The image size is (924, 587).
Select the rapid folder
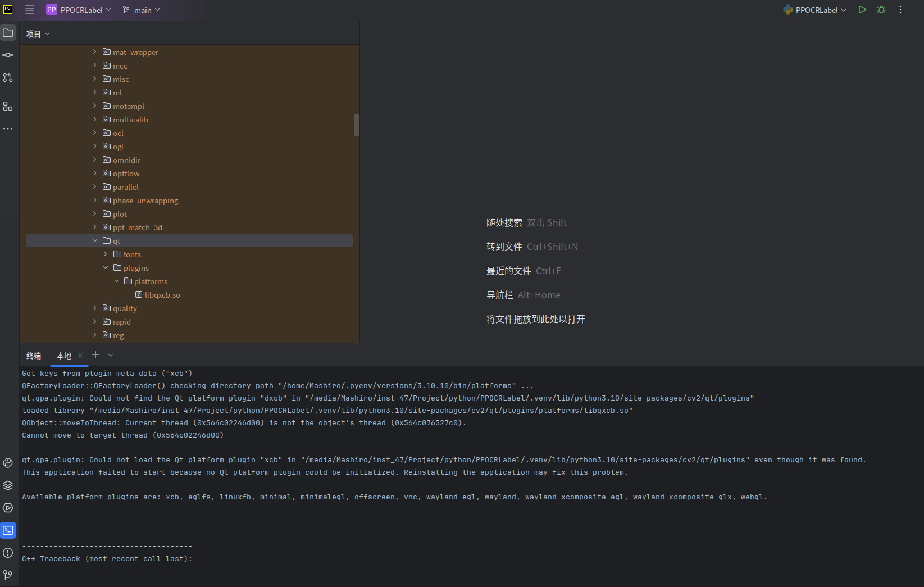116,321
